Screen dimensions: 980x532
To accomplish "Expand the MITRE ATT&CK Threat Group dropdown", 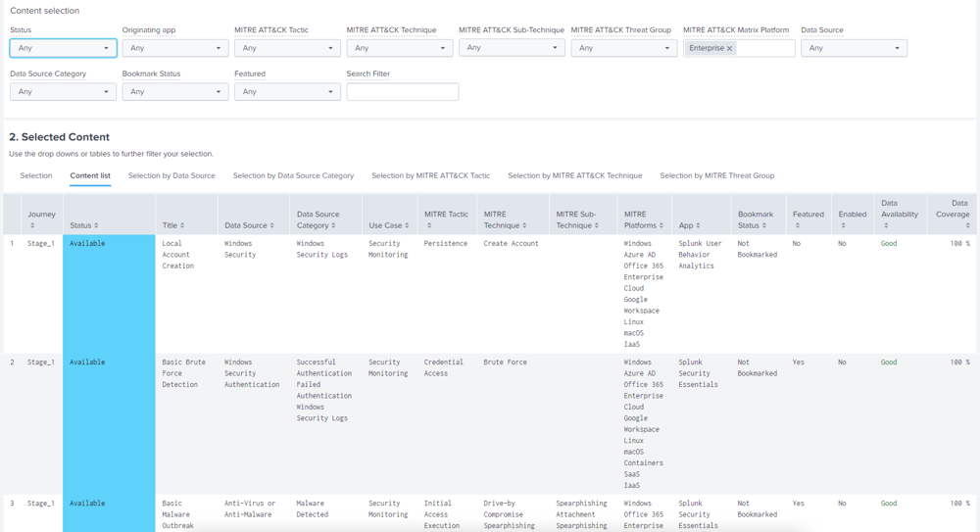I will click(623, 48).
